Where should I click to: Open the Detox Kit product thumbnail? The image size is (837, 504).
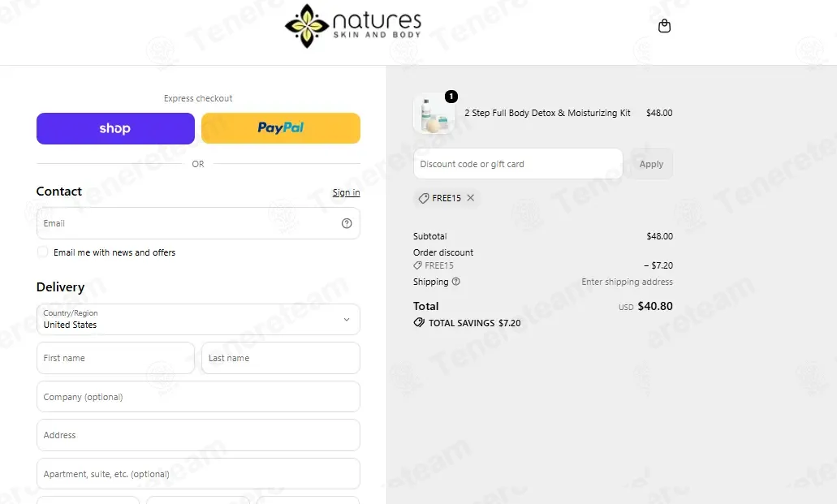pos(434,114)
